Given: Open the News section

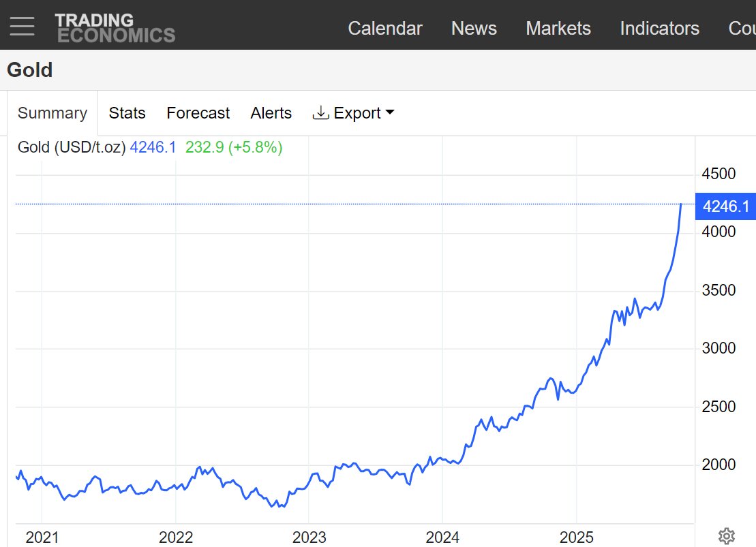Looking at the screenshot, I should [x=474, y=29].
